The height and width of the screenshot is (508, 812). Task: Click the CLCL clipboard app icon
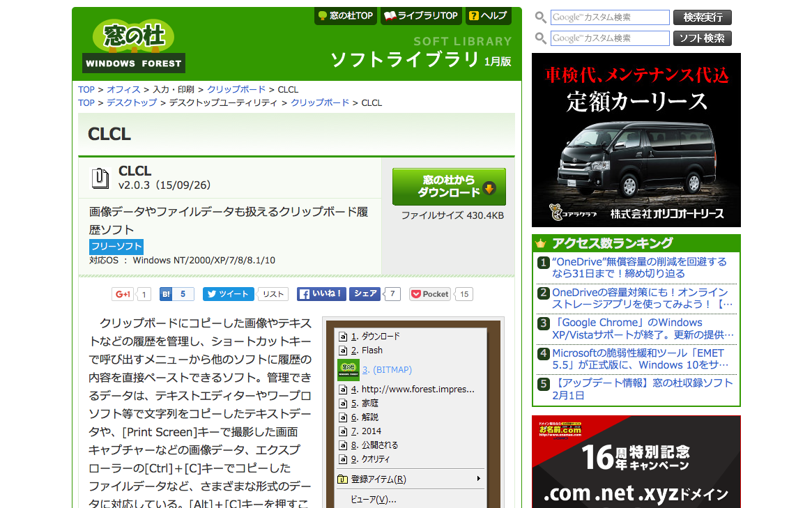100,178
